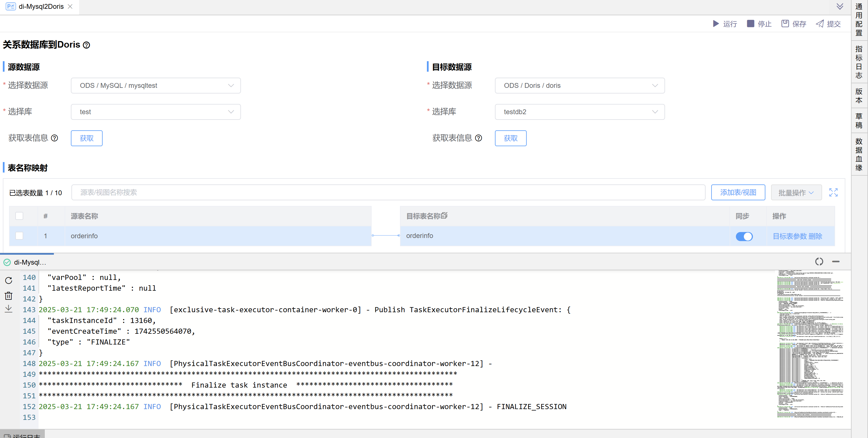Save the current task configuration

click(793, 24)
